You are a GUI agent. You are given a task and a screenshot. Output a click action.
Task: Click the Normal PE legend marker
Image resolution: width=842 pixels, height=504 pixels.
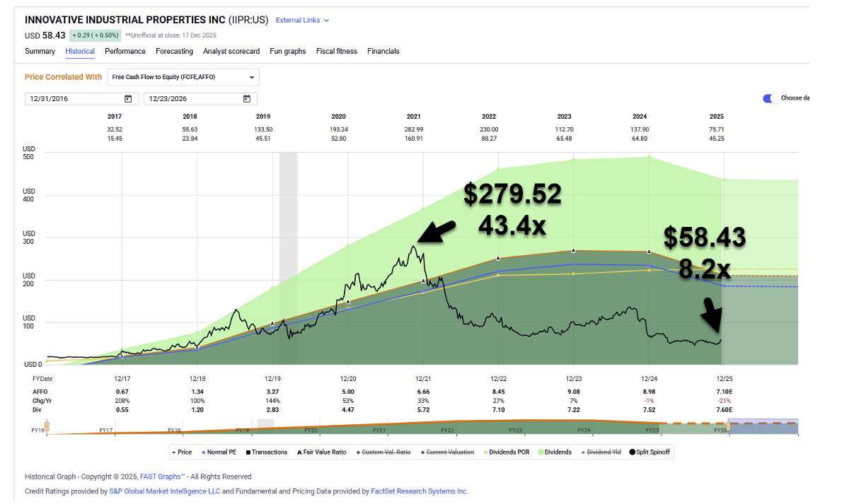click(x=204, y=452)
